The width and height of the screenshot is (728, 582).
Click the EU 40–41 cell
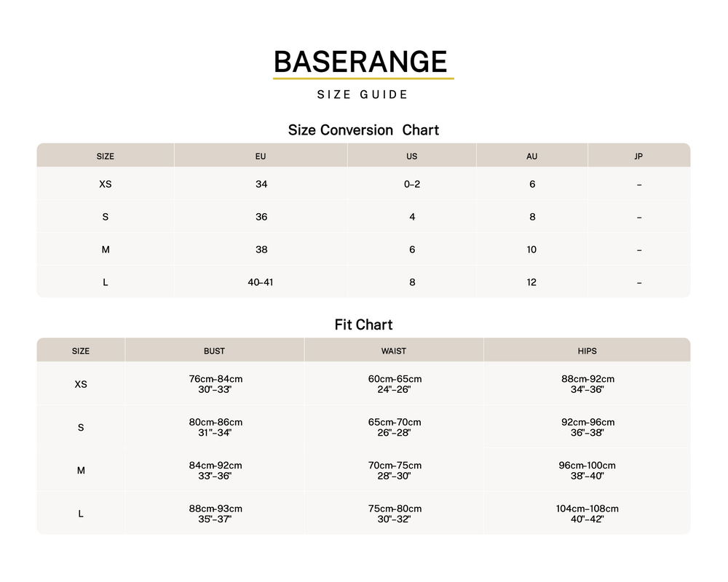pos(261,282)
